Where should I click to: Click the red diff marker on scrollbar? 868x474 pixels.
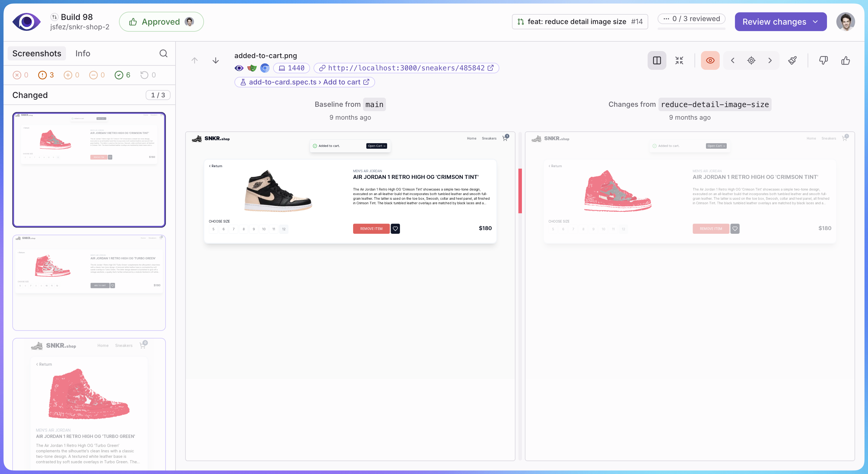520,191
